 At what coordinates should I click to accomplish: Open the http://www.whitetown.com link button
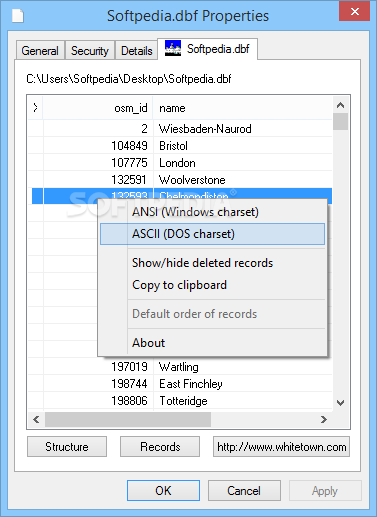point(282,447)
